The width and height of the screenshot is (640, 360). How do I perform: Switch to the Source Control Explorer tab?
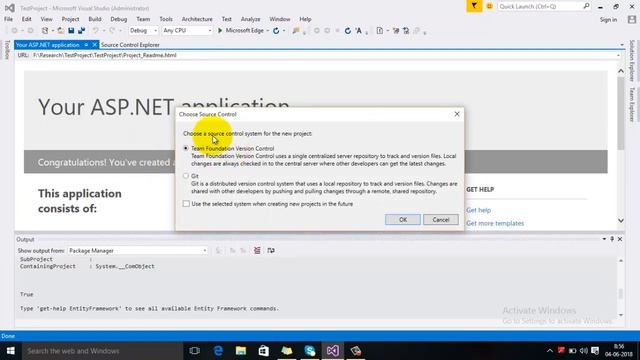(x=130, y=45)
